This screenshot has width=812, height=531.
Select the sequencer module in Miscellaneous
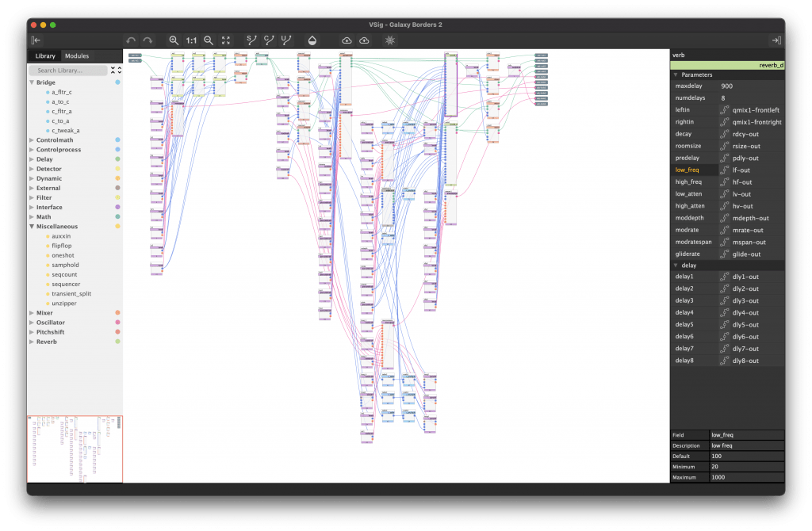[66, 284]
